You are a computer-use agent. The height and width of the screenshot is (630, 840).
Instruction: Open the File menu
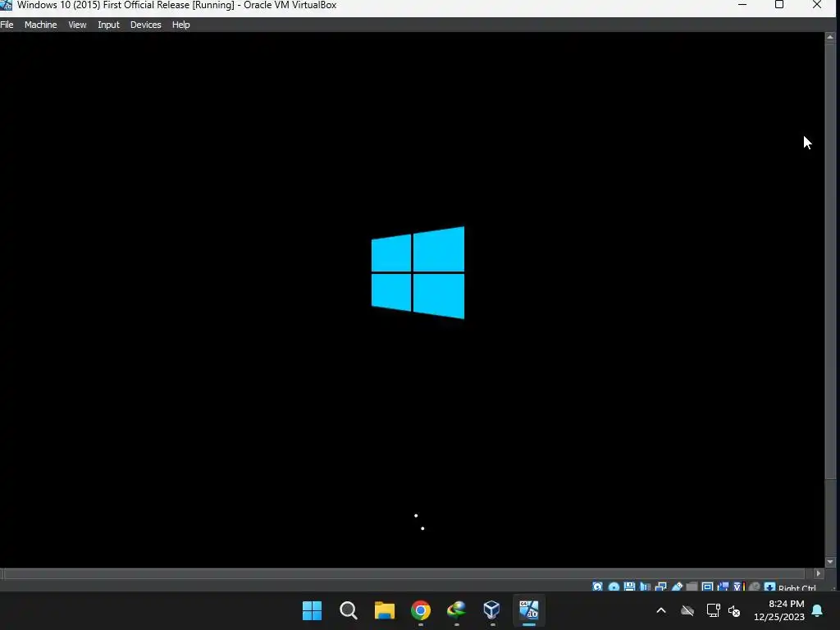pyautogui.click(x=7, y=25)
